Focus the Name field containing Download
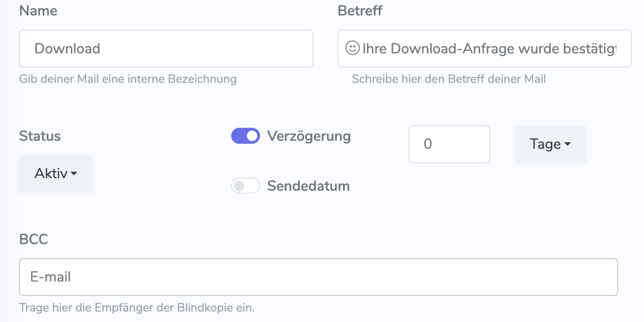This screenshot has height=322, width=644. (x=166, y=48)
